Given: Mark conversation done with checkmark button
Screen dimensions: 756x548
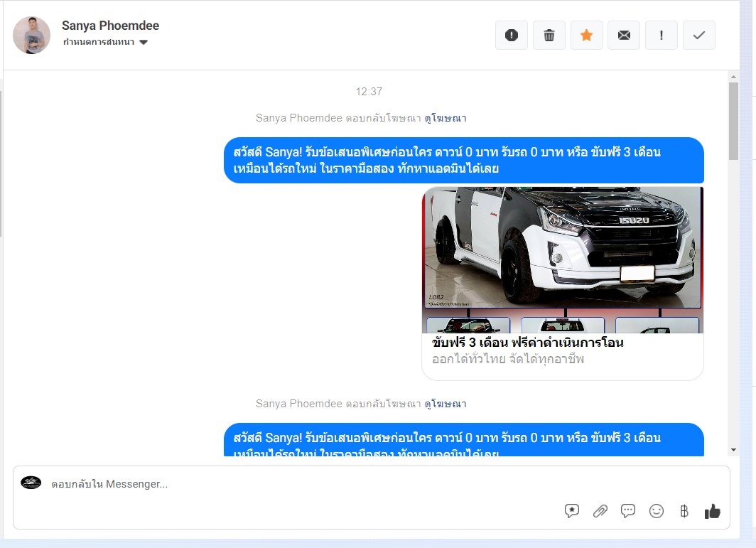Looking at the screenshot, I should (x=699, y=36).
